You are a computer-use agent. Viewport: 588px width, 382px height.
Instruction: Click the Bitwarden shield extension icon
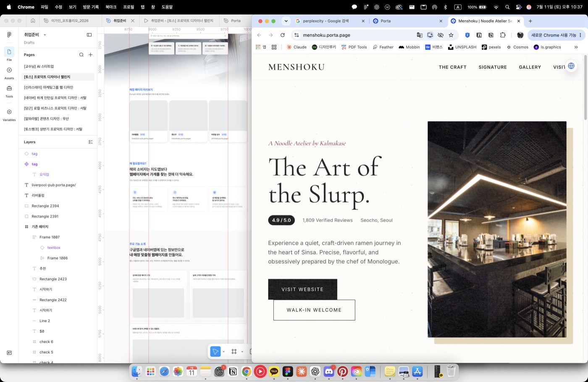click(467, 35)
